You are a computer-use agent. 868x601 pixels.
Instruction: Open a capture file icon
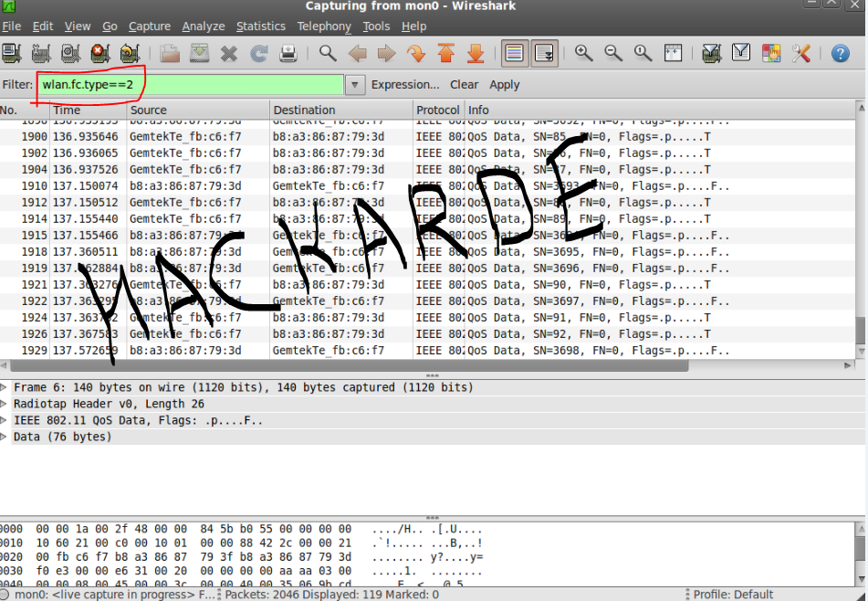(170, 53)
